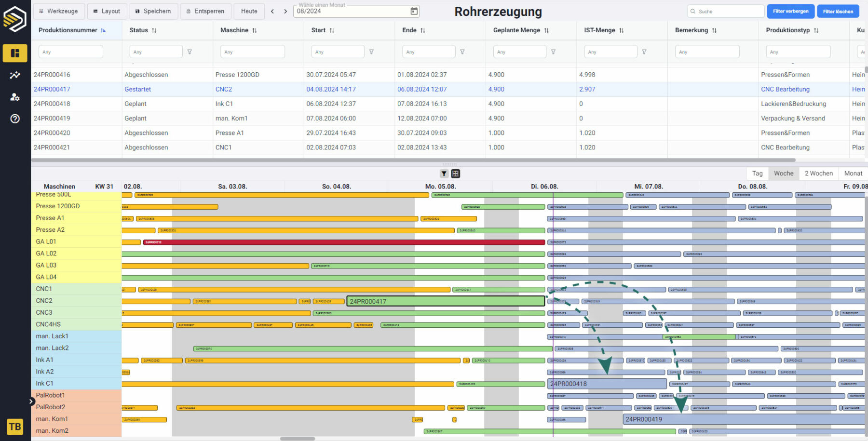Switch to the Tag timeline view
This screenshot has height=441, width=868.
(x=757, y=173)
